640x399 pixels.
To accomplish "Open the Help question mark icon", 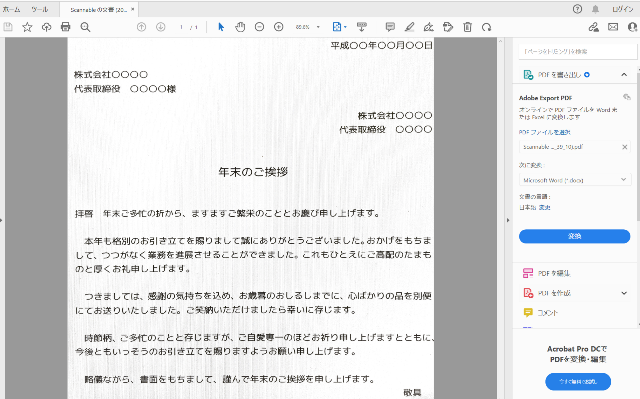I will (577, 9).
